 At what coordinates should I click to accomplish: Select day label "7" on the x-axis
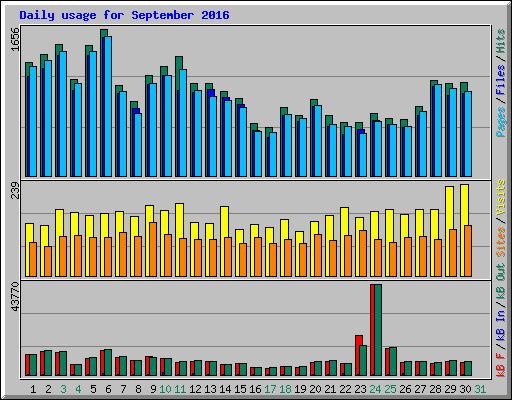coord(123,389)
